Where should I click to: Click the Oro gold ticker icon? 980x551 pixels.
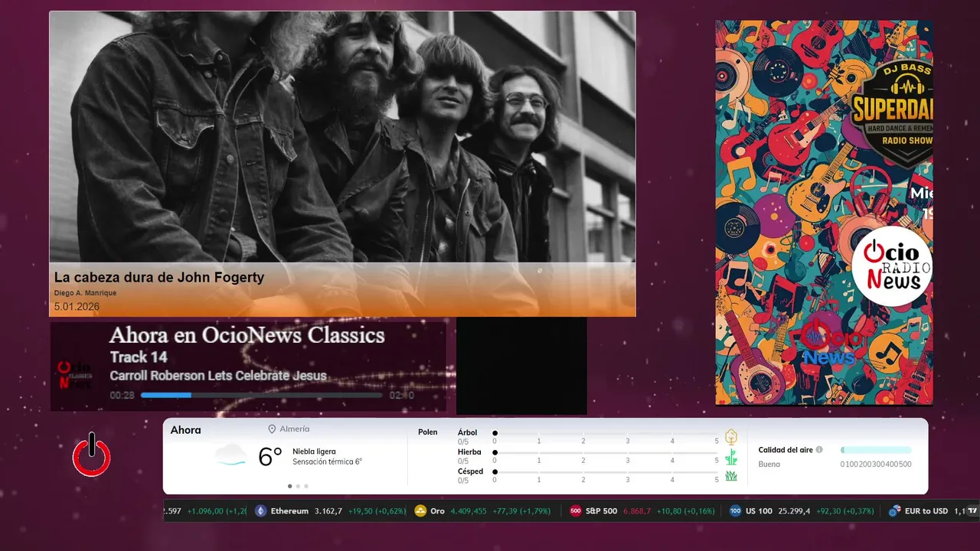[x=420, y=511]
